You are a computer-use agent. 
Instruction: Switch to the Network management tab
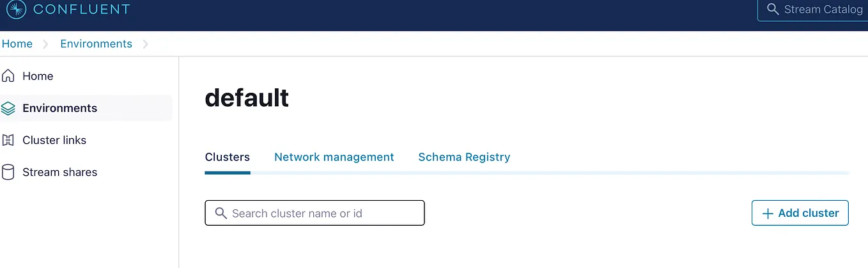(x=334, y=157)
